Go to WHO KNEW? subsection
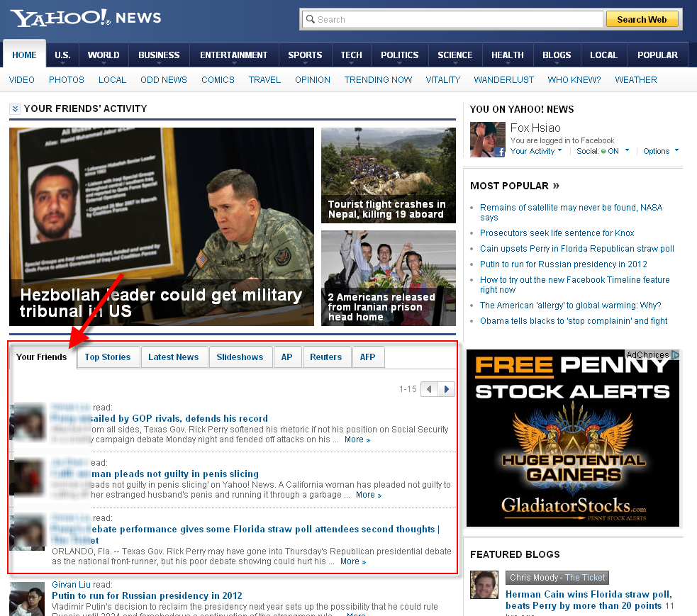697x616 pixels. click(574, 80)
